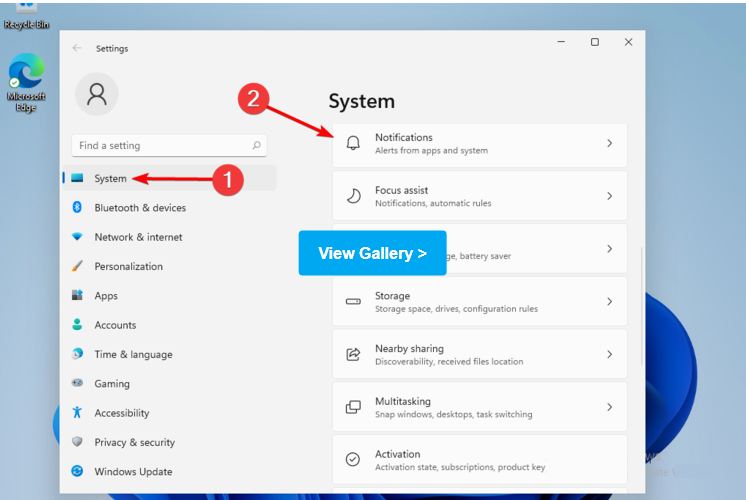Click the Accessibility figure icon

tap(77, 412)
